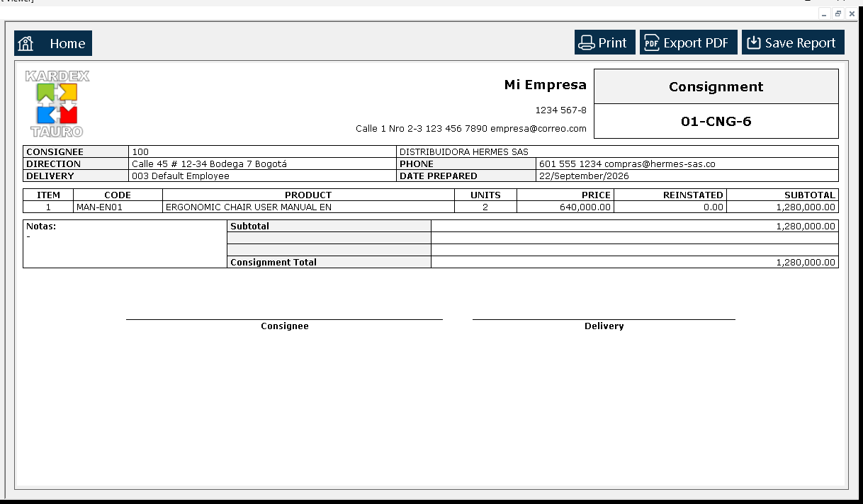Print the consignment report
Screen dimensions: 863x504
605,42
